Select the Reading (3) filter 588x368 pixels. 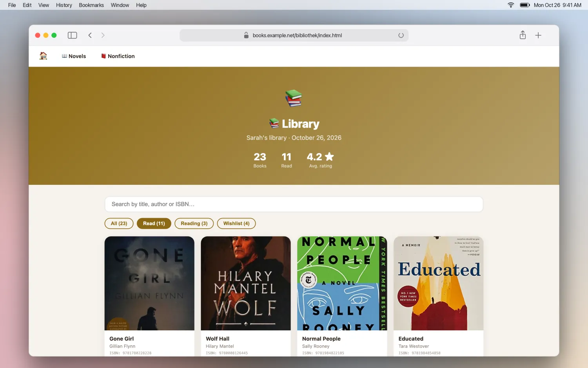[194, 224]
